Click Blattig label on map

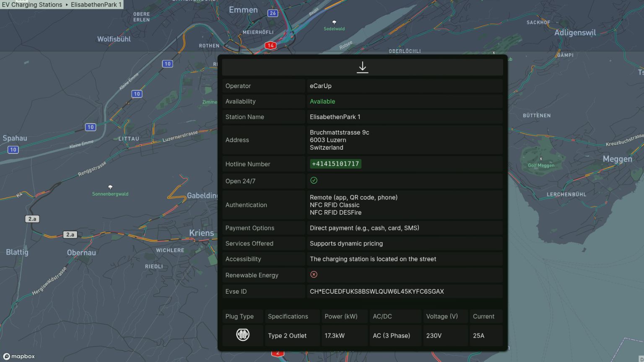click(x=17, y=252)
